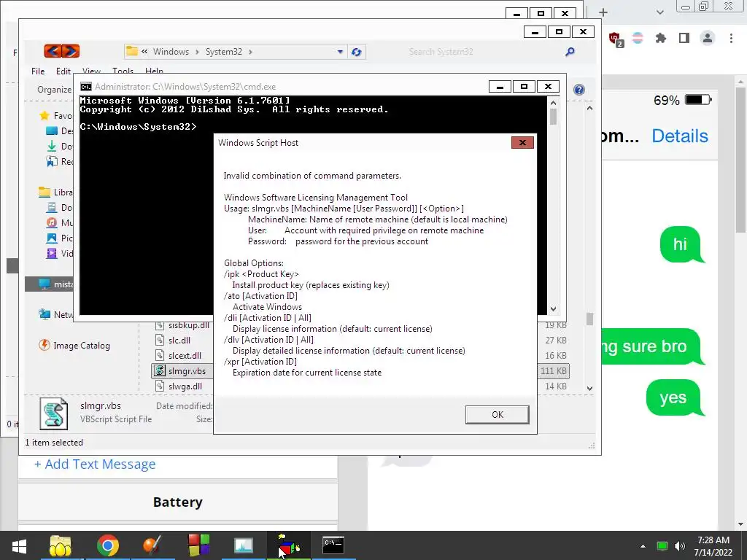Open the Help menu in Explorer
This screenshot has width=747, height=560.
point(154,70)
